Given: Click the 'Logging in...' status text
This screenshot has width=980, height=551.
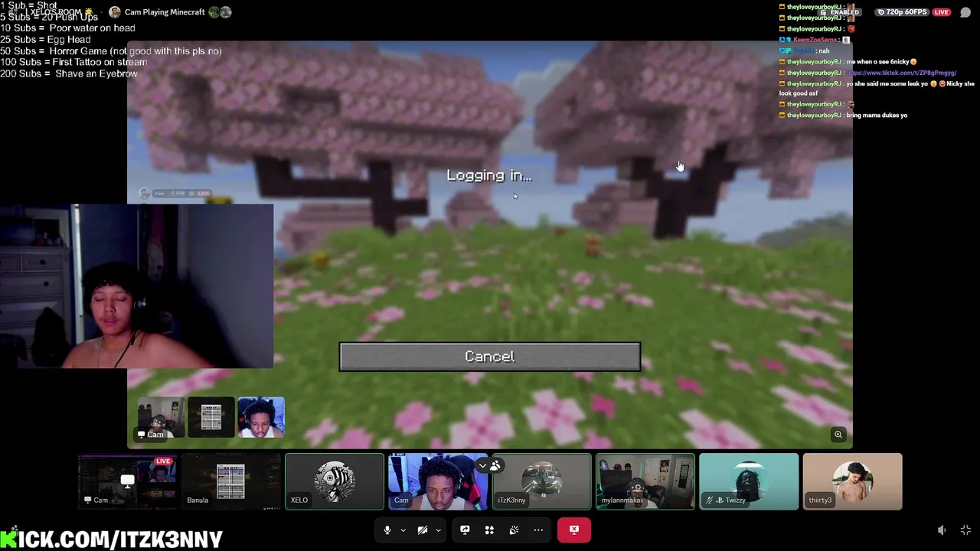Looking at the screenshot, I should tap(489, 175).
